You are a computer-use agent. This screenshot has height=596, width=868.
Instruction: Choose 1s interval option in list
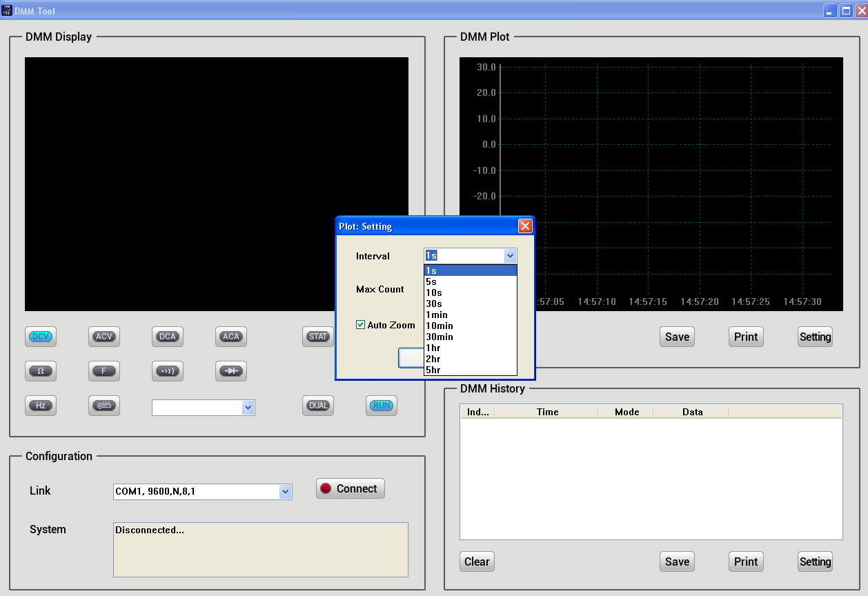tap(471, 270)
